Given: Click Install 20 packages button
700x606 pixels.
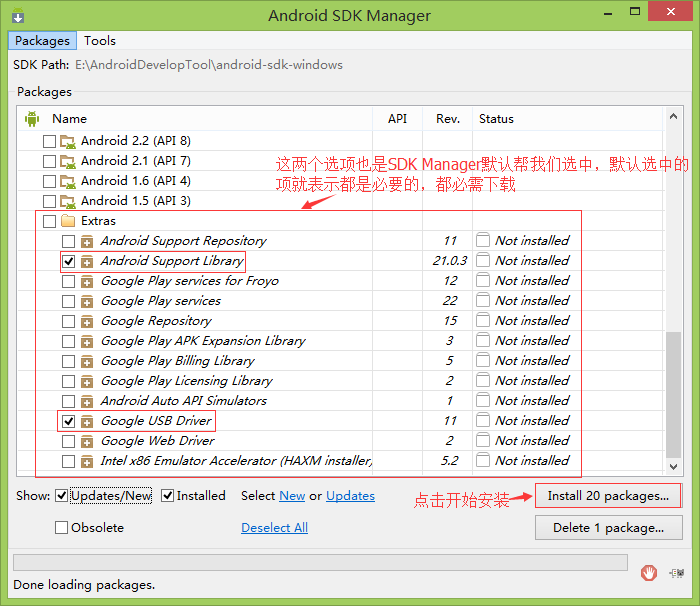Looking at the screenshot, I should [x=608, y=496].
